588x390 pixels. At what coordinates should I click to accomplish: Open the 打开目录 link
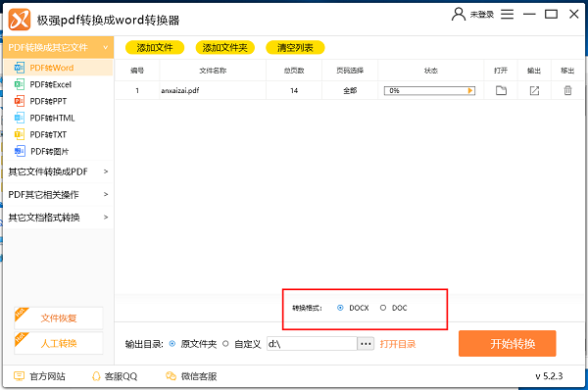pos(398,344)
